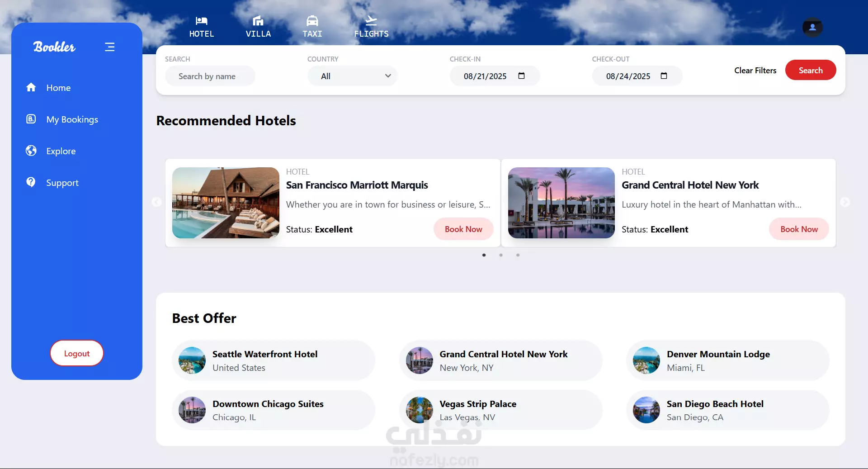Switch to the VILLA tab

tap(258, 27)
